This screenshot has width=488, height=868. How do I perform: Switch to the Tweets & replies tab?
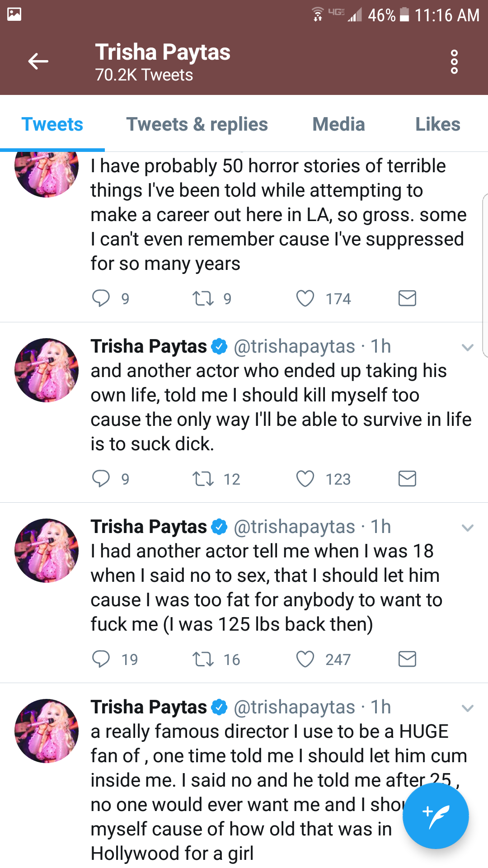point(197,124)
